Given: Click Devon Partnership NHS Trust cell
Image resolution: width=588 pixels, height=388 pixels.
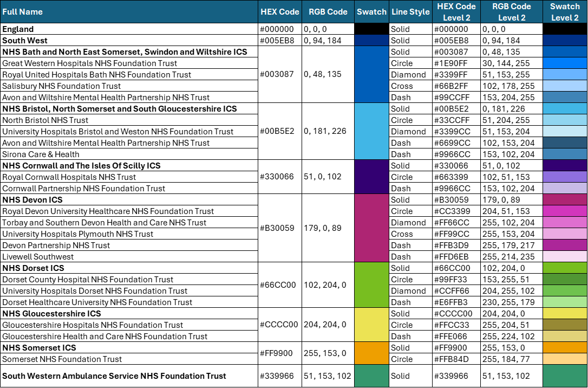Looking at the screenshot, I should [x=129, y=245].
